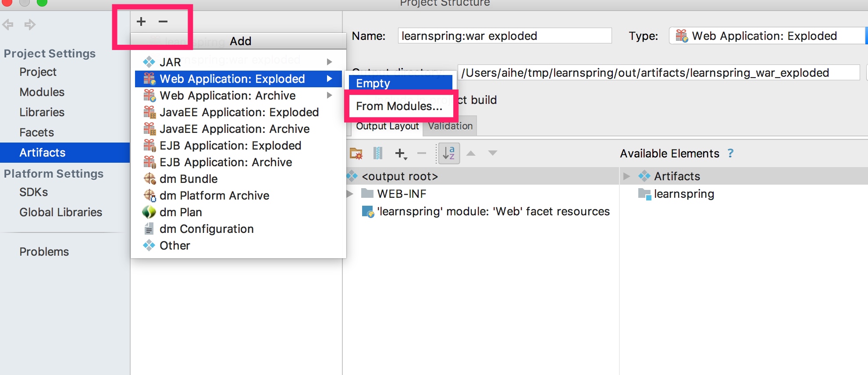Open the Modules settings page
868x375 pixels.
click(42, 92)
